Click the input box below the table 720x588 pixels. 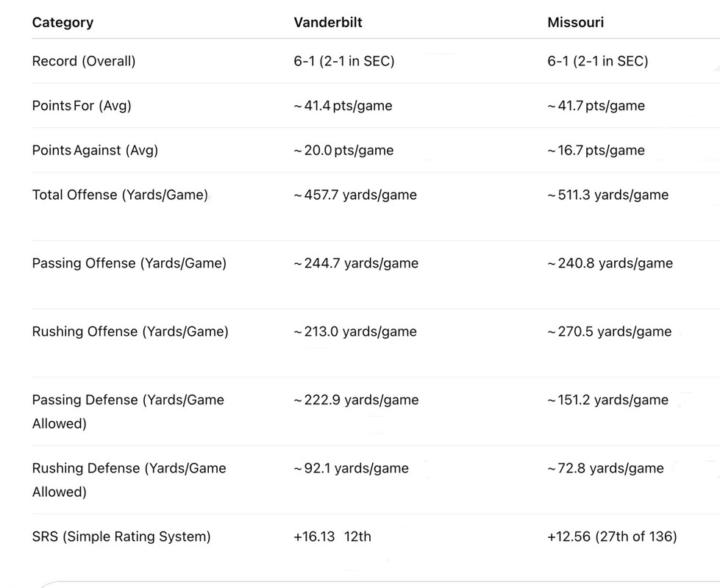pyautogui.click(x=368, y=584)
